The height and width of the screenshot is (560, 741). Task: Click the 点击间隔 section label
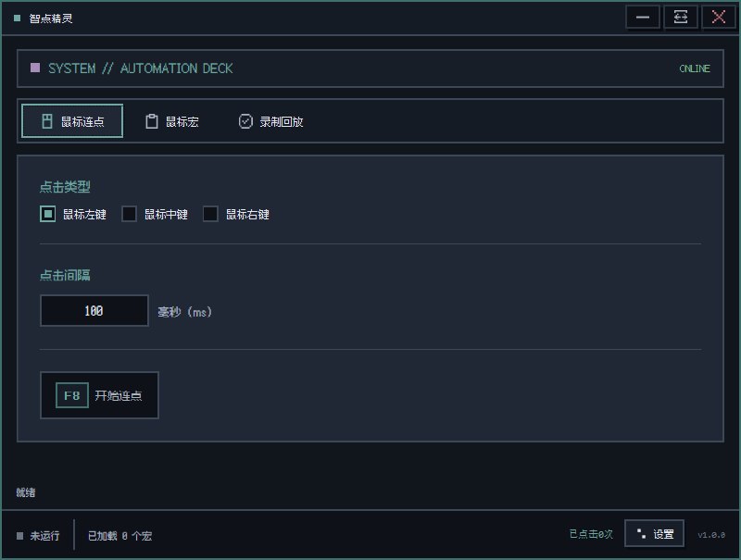coord(65,275)
